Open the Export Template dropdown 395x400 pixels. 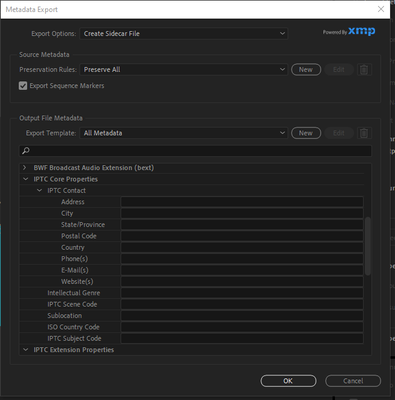click(183, 133)
